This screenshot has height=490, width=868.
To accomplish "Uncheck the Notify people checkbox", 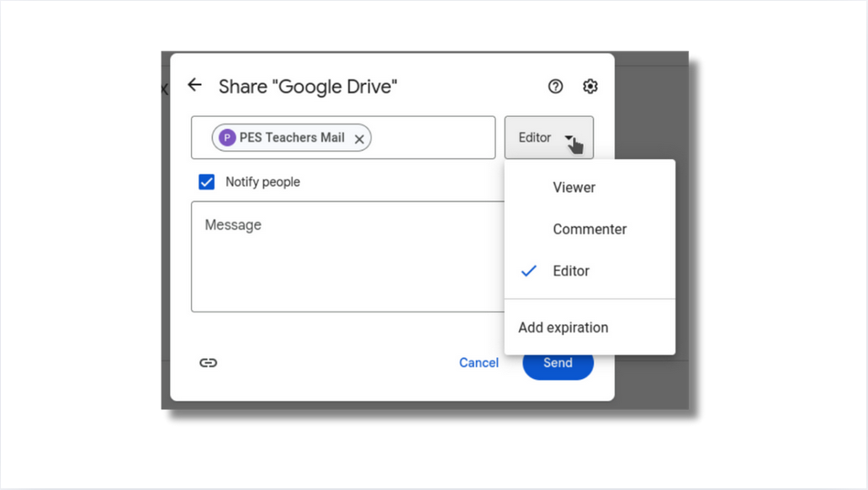I will click(x=206, y=182).
